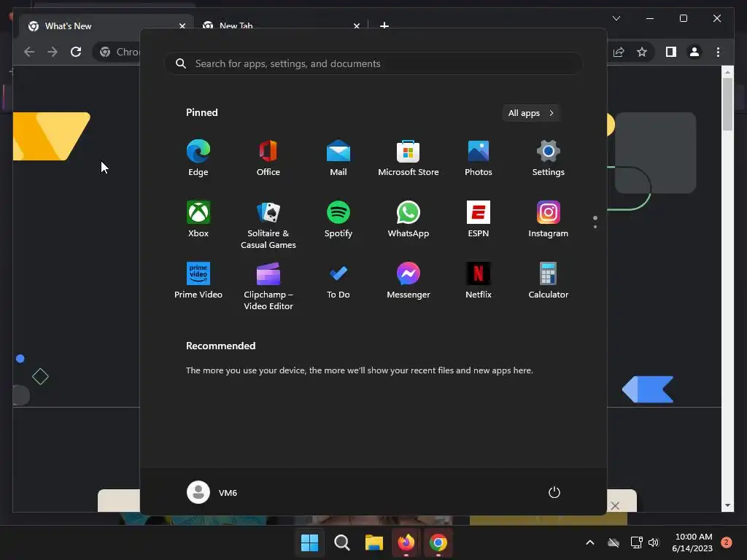Reload the page in Chrome
The image size is (747, 560).
pos(76,52)
